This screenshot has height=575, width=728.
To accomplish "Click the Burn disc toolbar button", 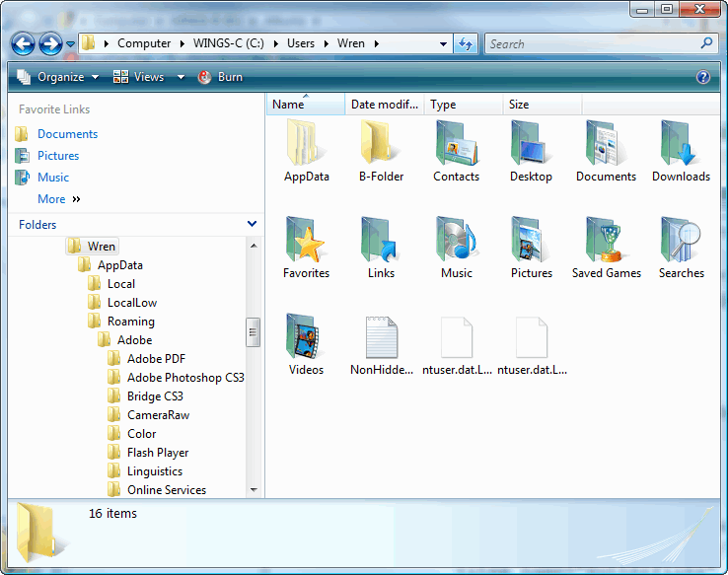I will click(220, 77).
